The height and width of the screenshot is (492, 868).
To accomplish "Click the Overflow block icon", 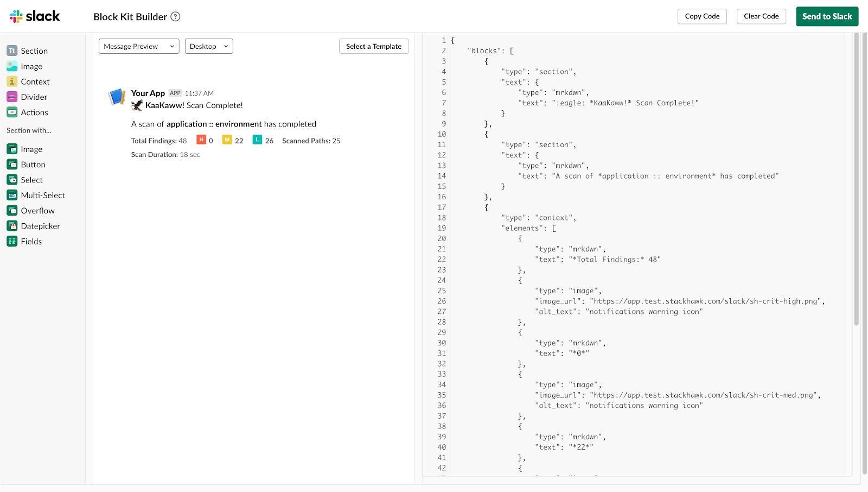I will tap(12, 211).
